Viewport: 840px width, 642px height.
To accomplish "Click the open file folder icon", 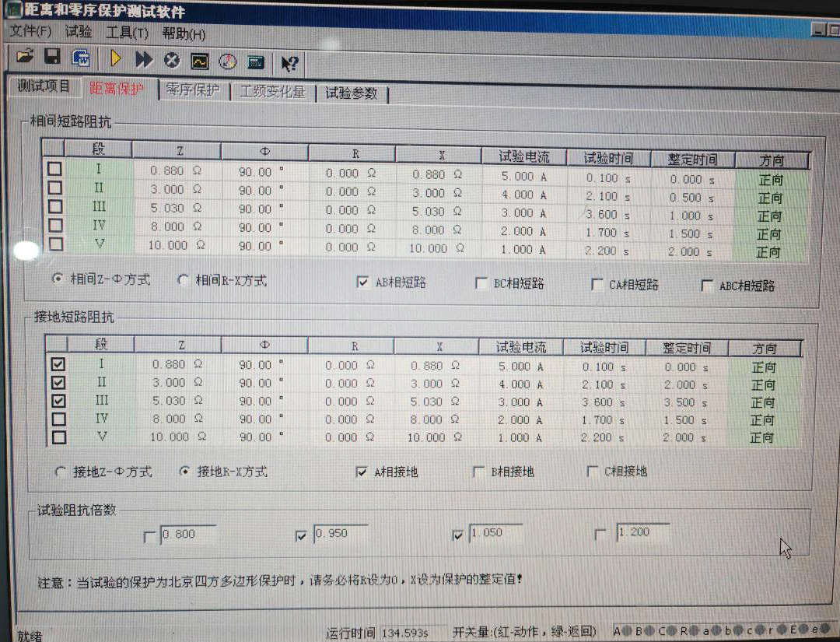I will (x=25, y=58).
